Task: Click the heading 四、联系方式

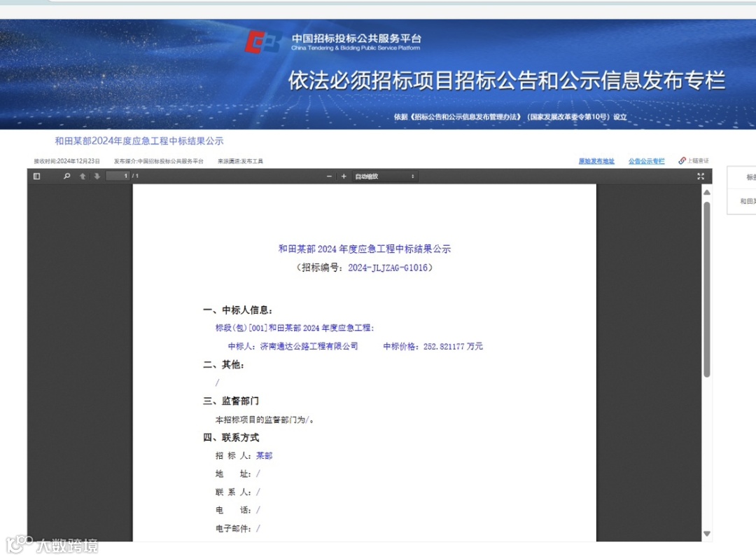Action: pyautogui.click(x=231, y=437)
